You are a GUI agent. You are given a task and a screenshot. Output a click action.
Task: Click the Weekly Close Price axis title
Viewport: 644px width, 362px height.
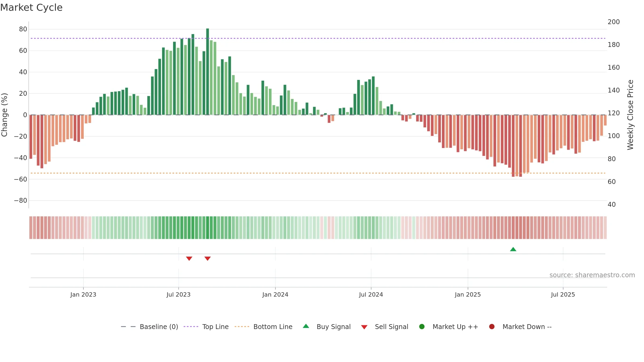point(630,115)
